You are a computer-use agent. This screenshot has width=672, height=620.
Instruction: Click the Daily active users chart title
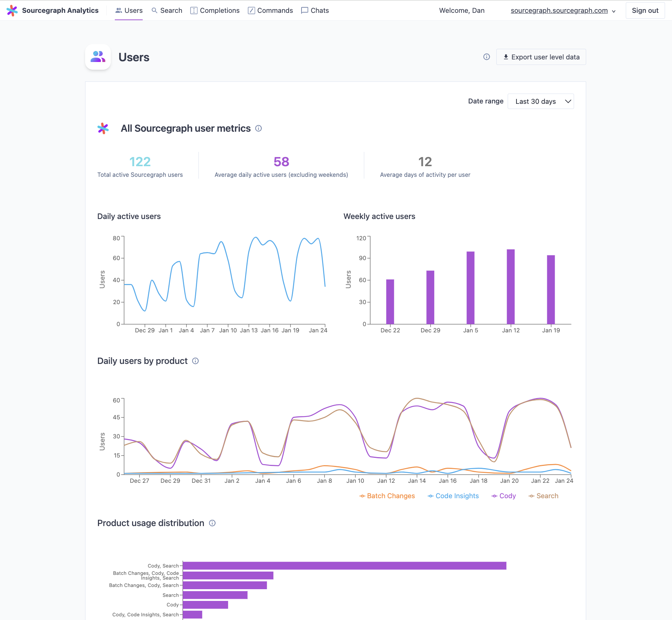[129, 216]
